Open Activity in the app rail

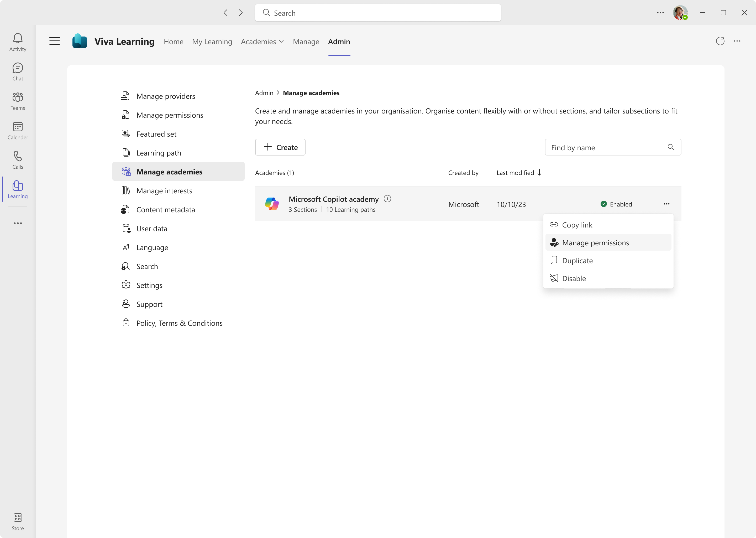[x=18, y=42]
